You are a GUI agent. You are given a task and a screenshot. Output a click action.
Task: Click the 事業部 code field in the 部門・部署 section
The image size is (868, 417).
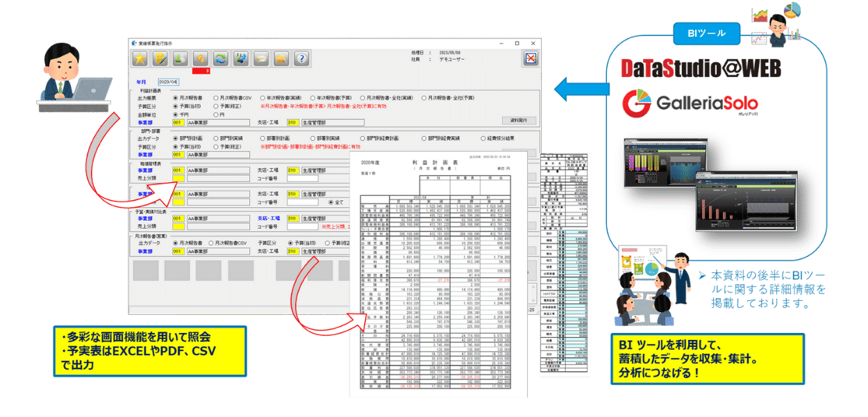pos(178,155)
